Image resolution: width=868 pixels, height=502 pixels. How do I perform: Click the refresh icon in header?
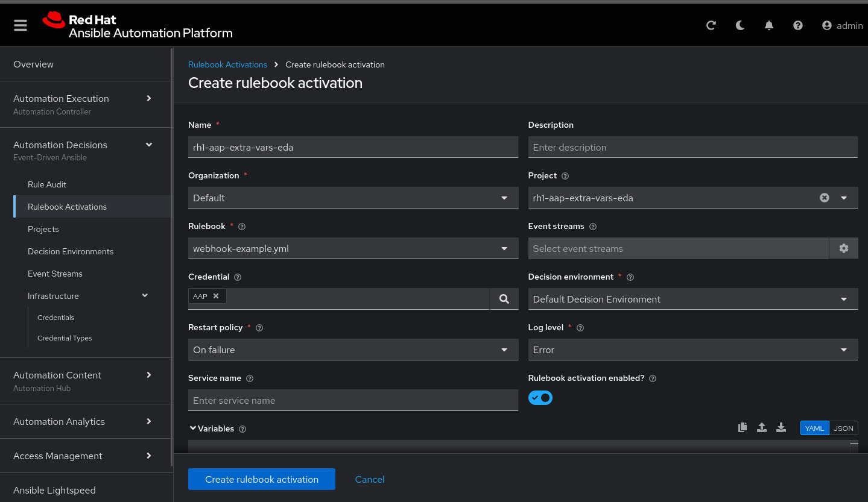pos(711,25)
